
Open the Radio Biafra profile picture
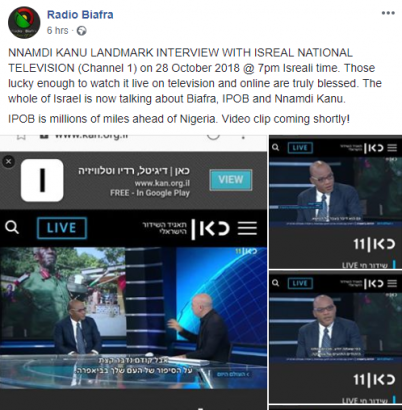[24, 22]
